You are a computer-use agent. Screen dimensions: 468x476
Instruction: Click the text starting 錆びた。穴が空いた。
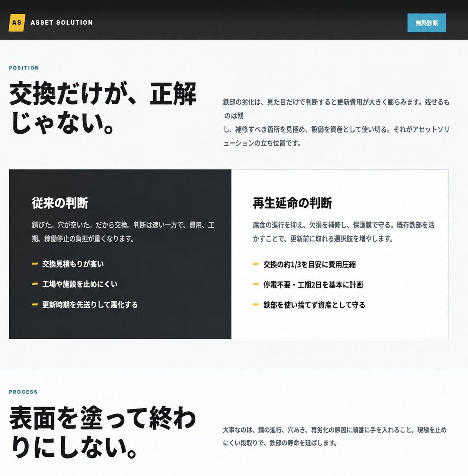pos(123,232)
